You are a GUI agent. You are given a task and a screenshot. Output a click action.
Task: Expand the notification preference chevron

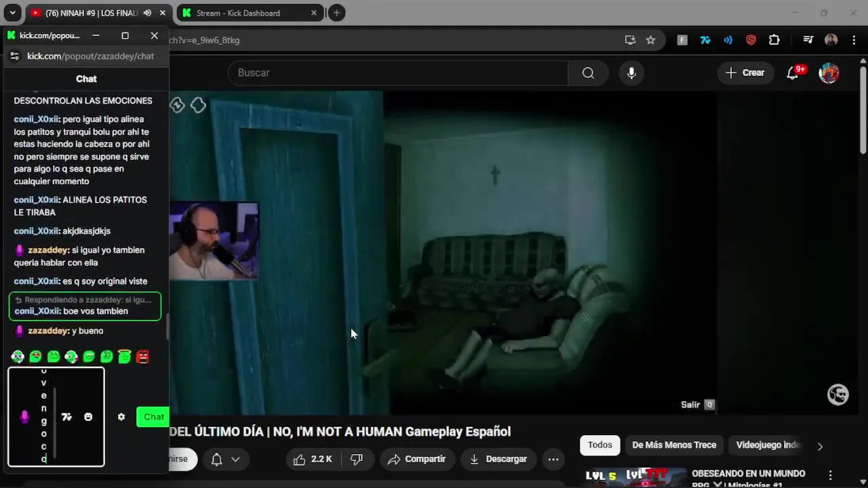pyautogui.click(x=235, y=459)
